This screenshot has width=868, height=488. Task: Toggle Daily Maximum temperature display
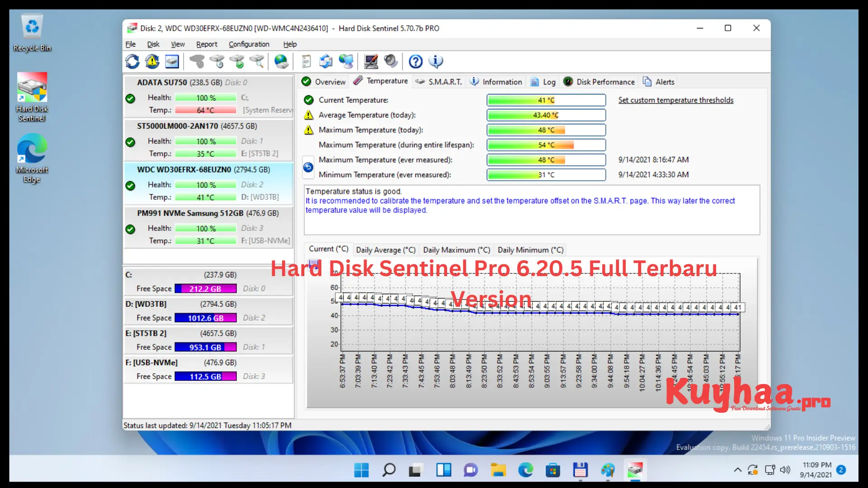click(456, 249)
